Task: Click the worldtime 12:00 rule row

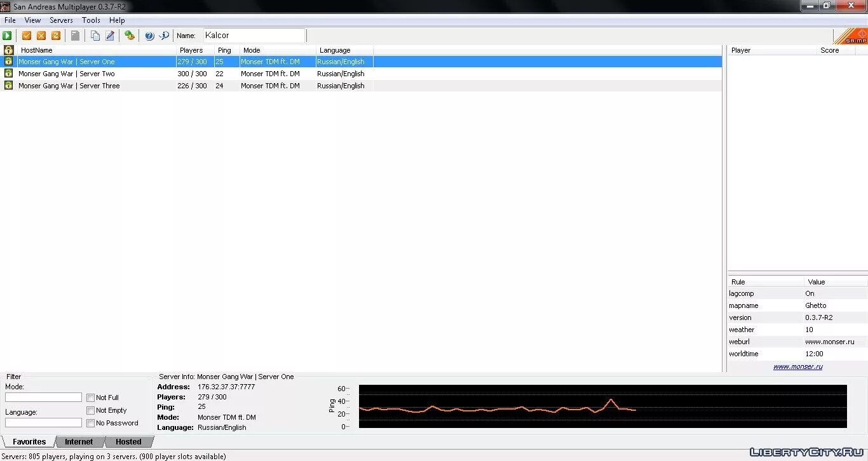Action: (797, 354)
